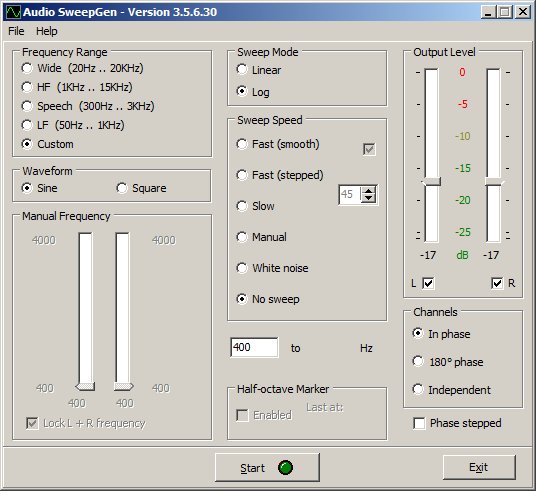Click the Exit button
Screen dimensions: 536x491
point(479,467)
